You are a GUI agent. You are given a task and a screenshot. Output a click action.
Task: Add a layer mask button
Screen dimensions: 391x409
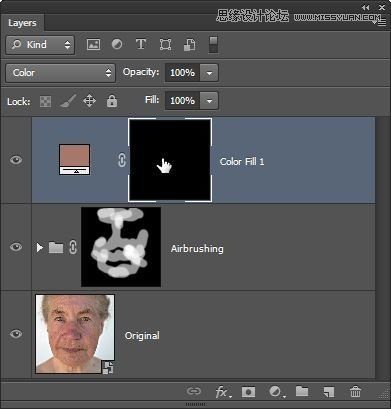(x=248, y=392)
